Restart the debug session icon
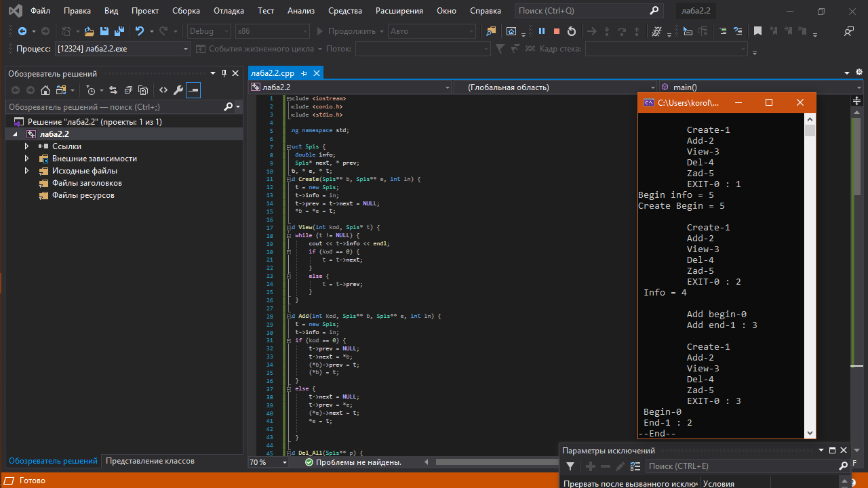 pos(572,31)
